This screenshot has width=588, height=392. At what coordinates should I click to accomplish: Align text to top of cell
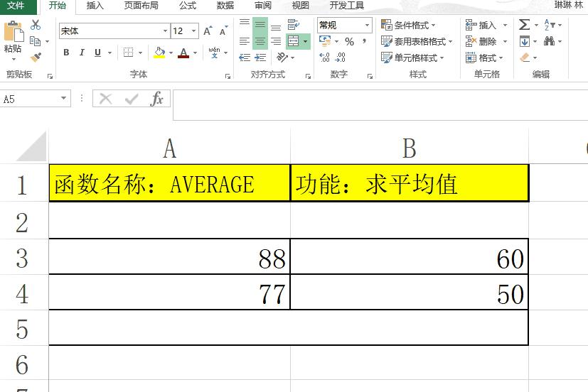pos(245,23)
